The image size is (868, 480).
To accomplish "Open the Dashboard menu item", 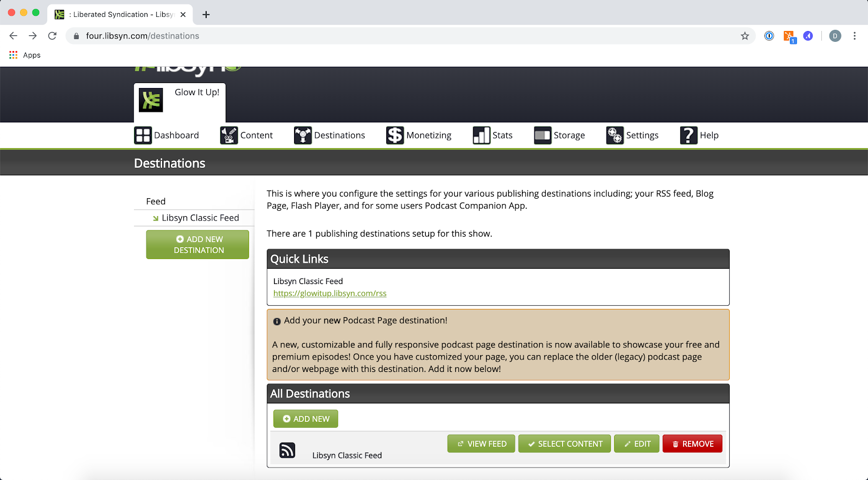I will [x=167, y=135].
